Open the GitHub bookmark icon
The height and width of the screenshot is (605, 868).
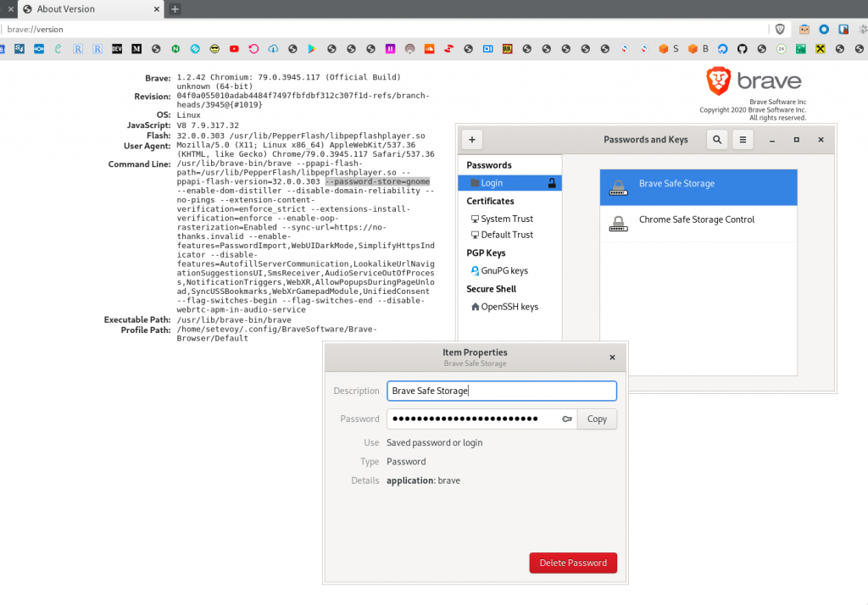pos(743,48)
